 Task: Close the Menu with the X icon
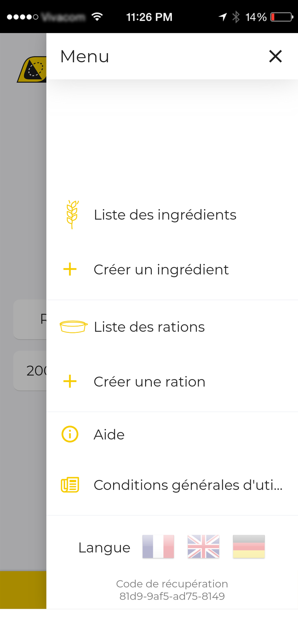[275, 56]
